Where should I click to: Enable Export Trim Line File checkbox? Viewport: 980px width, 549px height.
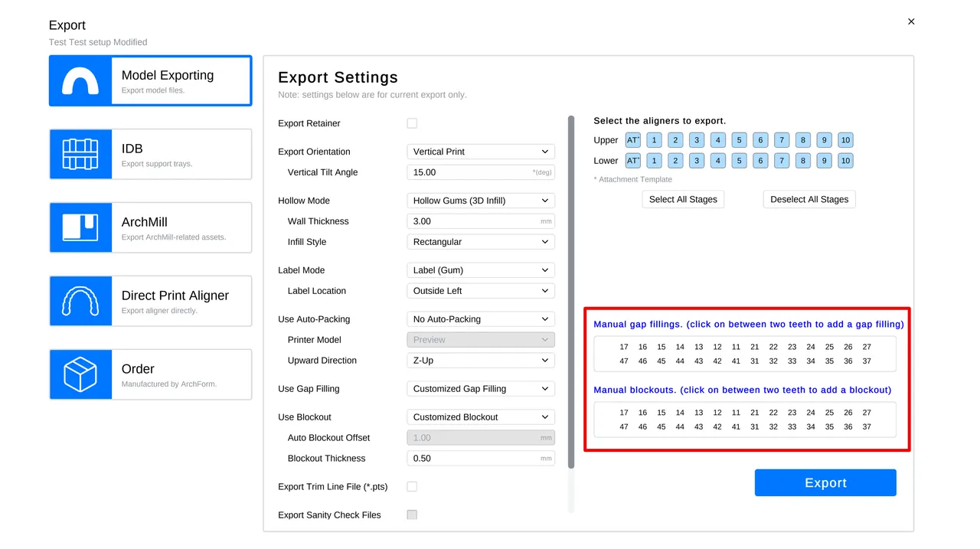(412, 486)
